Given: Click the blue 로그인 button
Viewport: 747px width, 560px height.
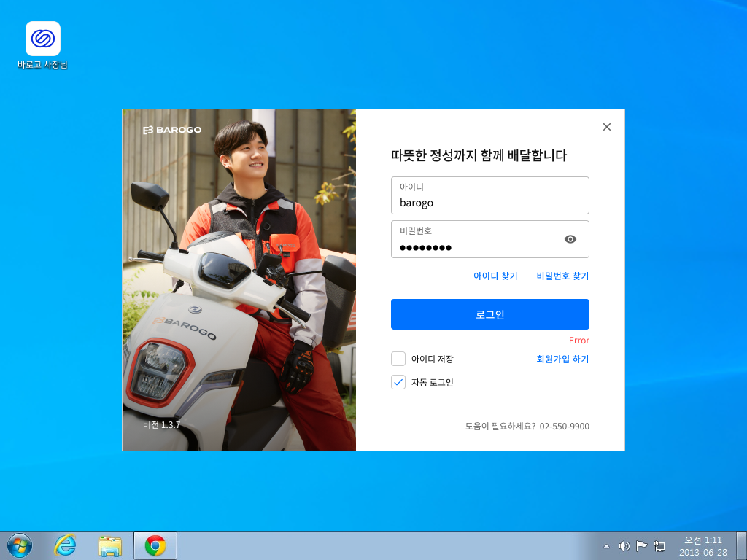Looking at the screenshot, I should point(489,314).
